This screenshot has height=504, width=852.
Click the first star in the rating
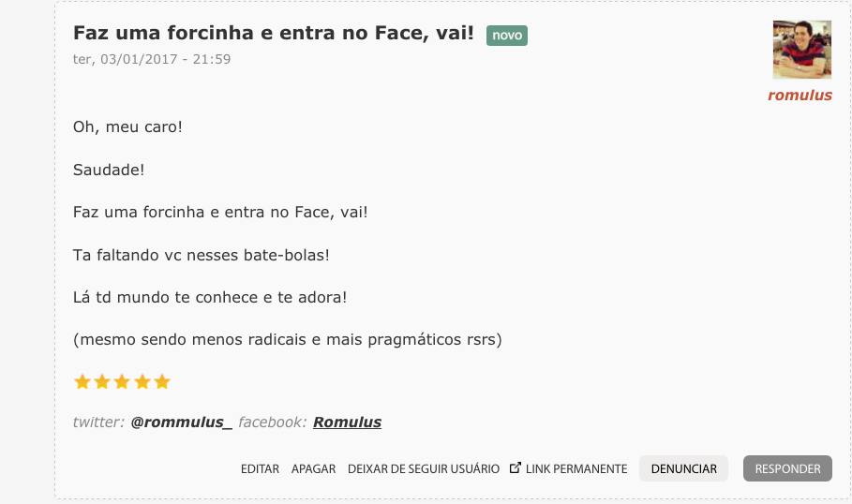pos(82,382)
